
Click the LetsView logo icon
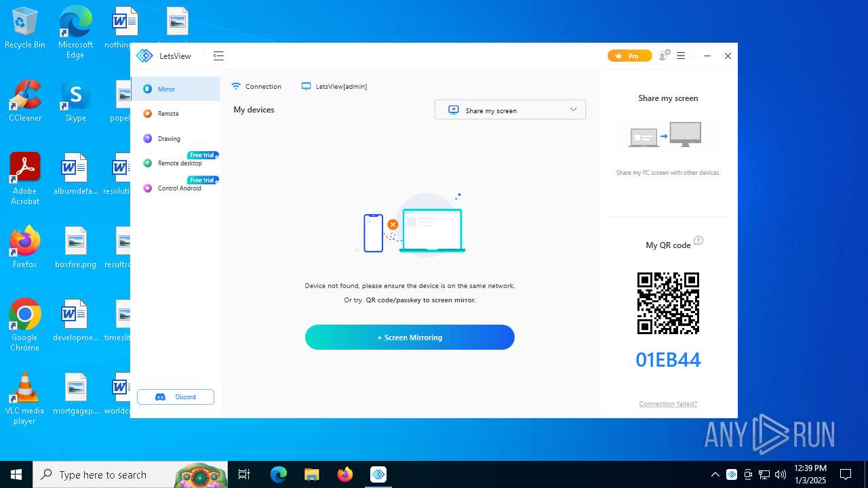click(144, 56)
